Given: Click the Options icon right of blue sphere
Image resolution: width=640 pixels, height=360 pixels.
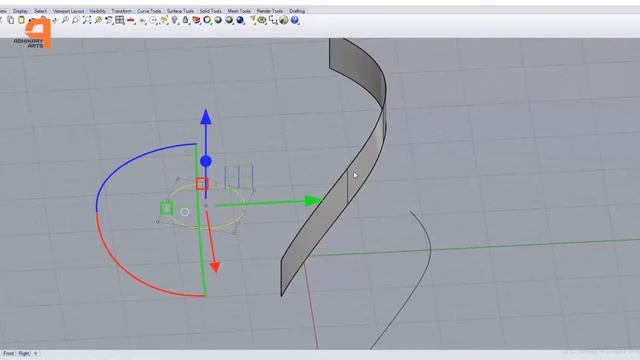Looking at the screenshot, I should pyautogui.click(x=252, y=20).
